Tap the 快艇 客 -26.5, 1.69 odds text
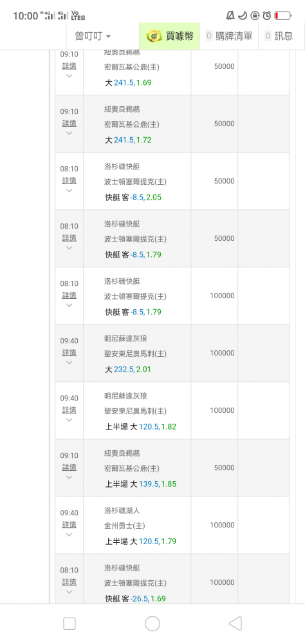This screenshot has height=644, width=305. pyautogui.click(x=136, y=599)
